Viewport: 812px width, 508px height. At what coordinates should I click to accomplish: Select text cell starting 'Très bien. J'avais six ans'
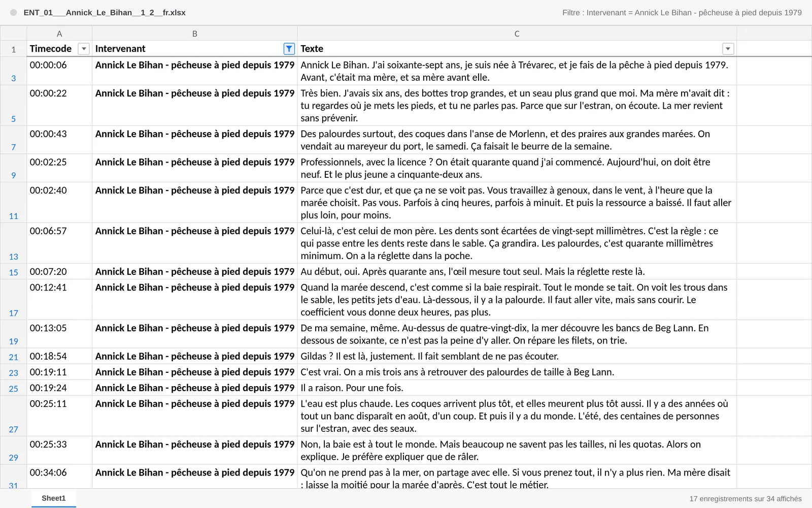(517, 106)
